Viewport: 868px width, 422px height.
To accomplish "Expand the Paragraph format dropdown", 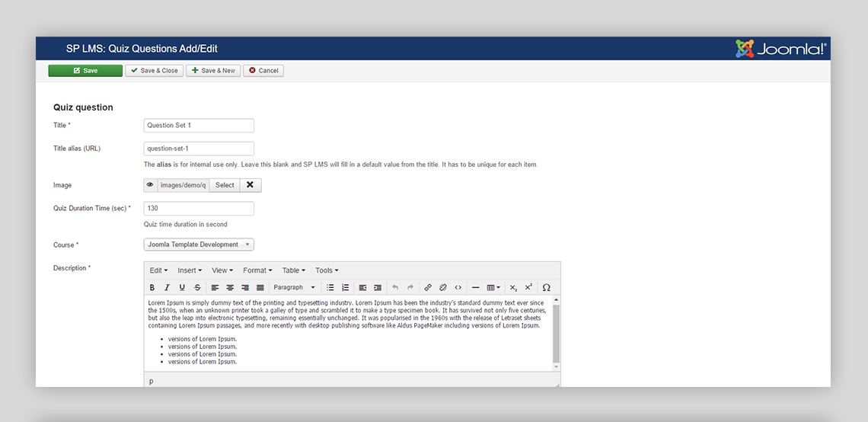I will 294,288.
